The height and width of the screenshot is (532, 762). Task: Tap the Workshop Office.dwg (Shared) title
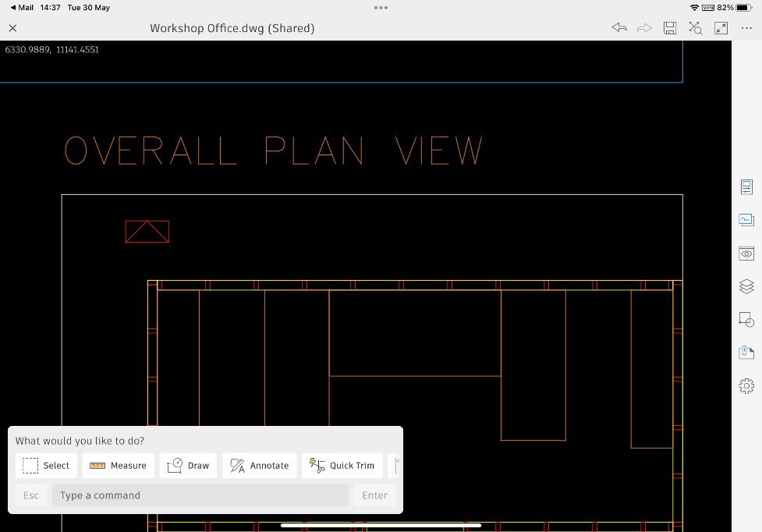[232, 28]
